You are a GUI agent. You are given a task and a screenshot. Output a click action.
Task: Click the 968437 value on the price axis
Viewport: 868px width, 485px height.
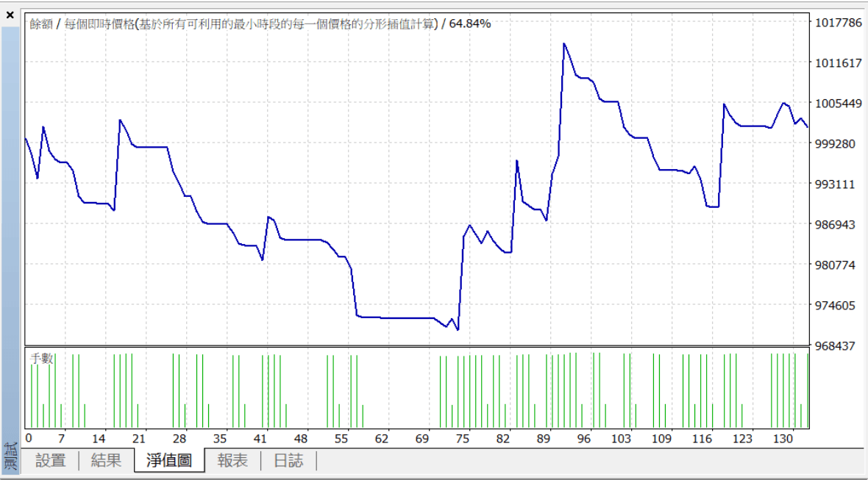[838, 345]
